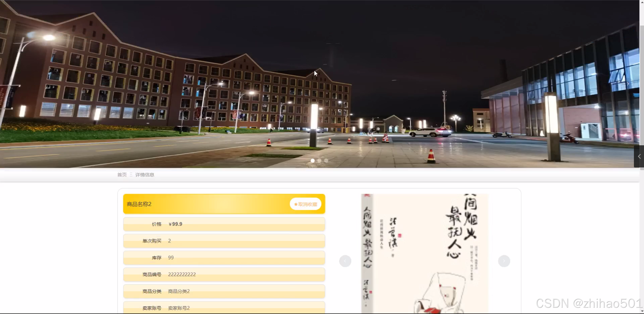This screenshot has width=644, height=314.
Task: Jump to the third banner slide dot
Action: (326, 160)
